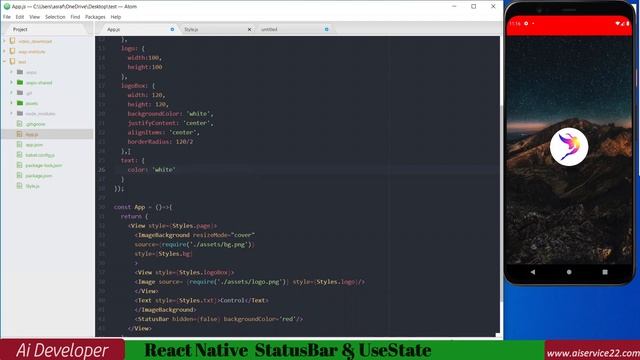Open package.json from the tree
Viewport: 640px width, 360px height.
point(38,176)
